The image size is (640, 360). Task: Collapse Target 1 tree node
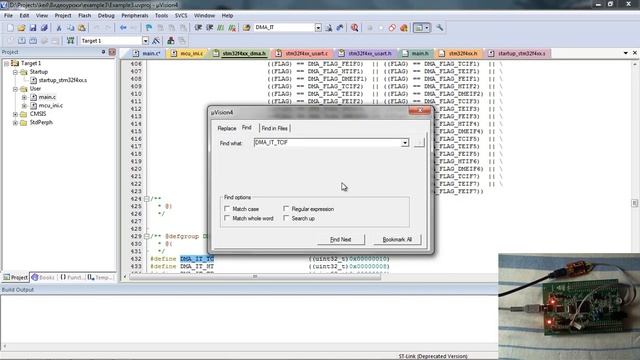click(7, 64)
